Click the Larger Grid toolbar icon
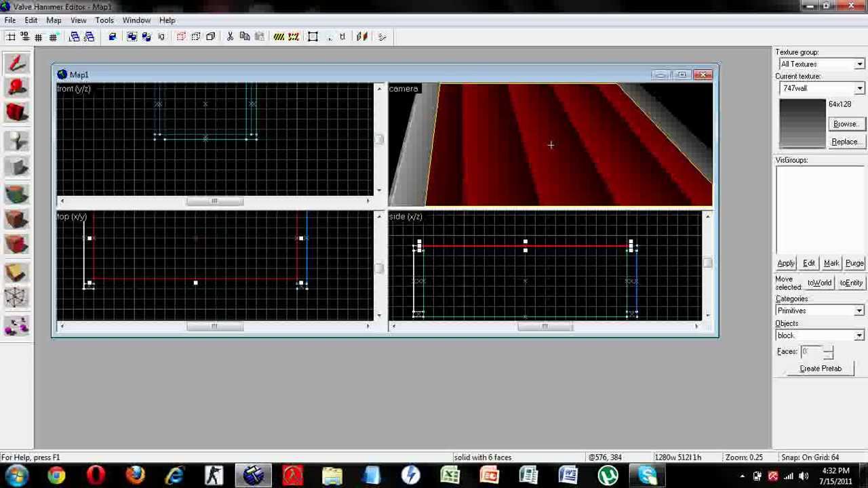The height and width of the screenshot is (488, 868). 53,37
